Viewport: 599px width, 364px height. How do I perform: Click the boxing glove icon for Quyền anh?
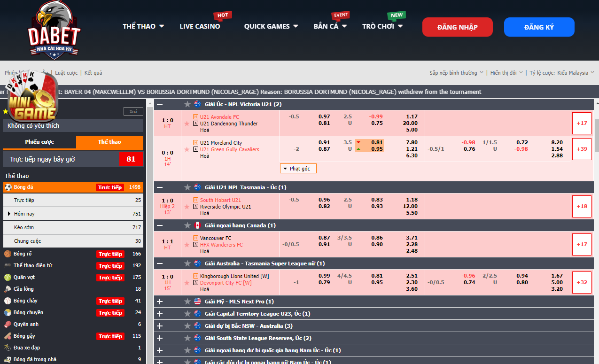(8, 325)
